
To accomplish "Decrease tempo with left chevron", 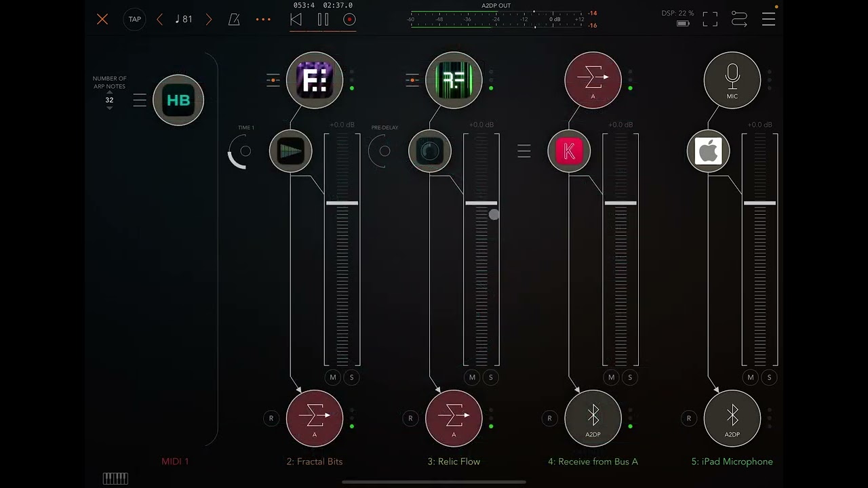I will pos(160,19).
